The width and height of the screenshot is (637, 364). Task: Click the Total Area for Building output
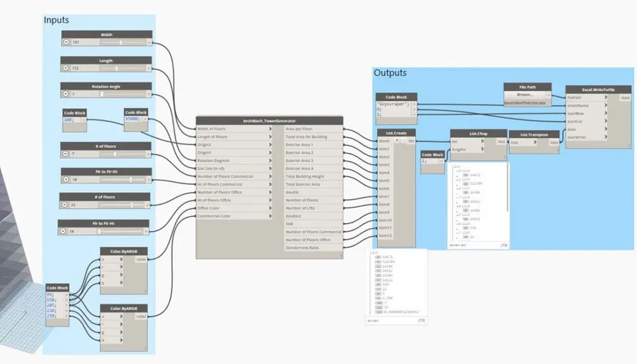tap(313, 136)
